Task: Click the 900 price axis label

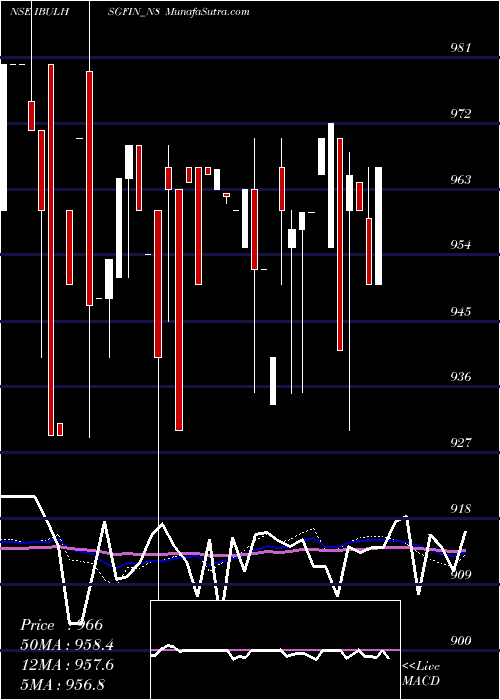Action: (x=460, y=641)
